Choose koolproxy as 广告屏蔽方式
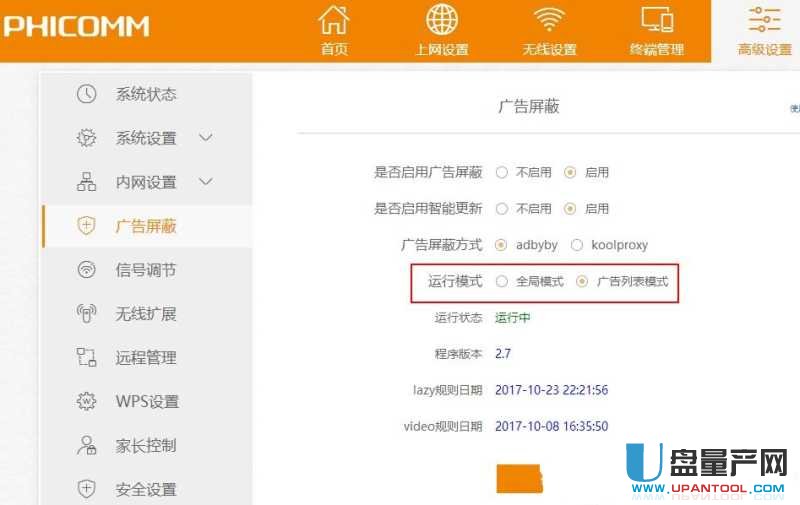 point(577,245)
